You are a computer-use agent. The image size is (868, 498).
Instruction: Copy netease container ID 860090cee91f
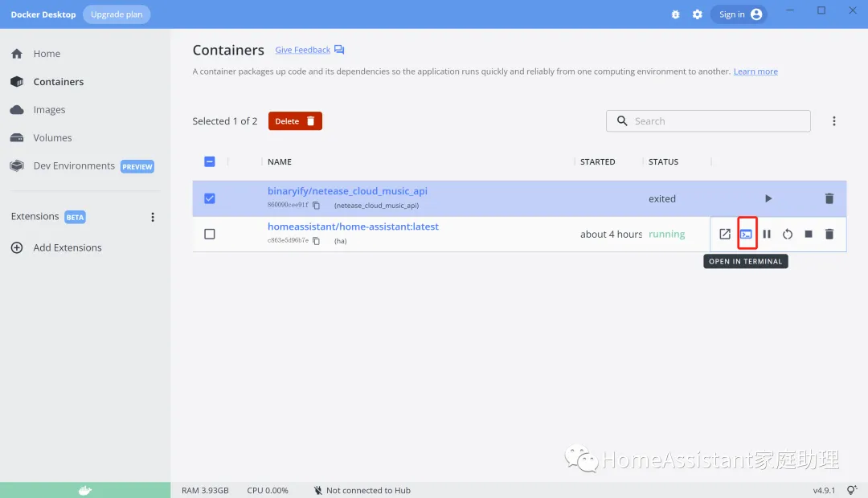click(316, 206)
